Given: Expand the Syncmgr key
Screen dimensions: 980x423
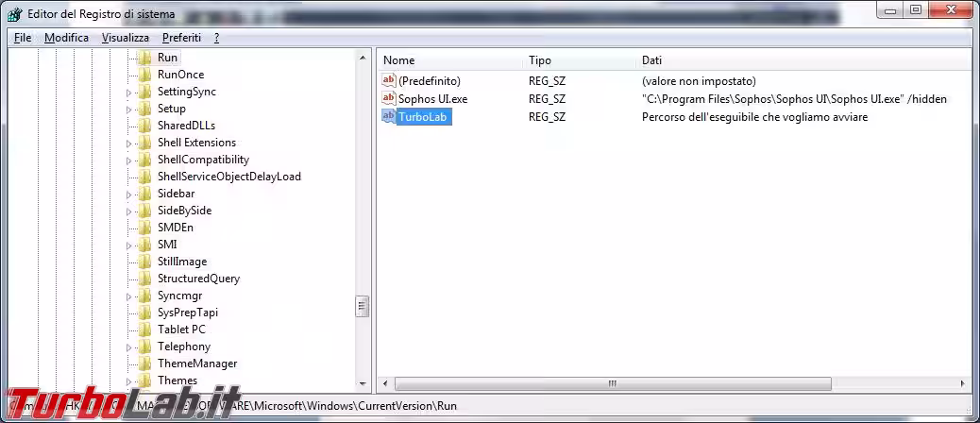Looking at the screenshot, I should (x=128, y=296).
